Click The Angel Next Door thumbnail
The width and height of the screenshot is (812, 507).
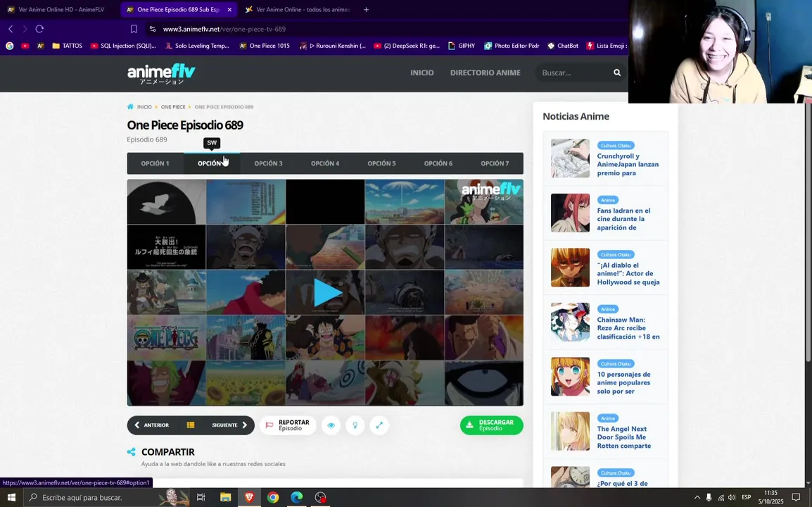pos(570,432)
